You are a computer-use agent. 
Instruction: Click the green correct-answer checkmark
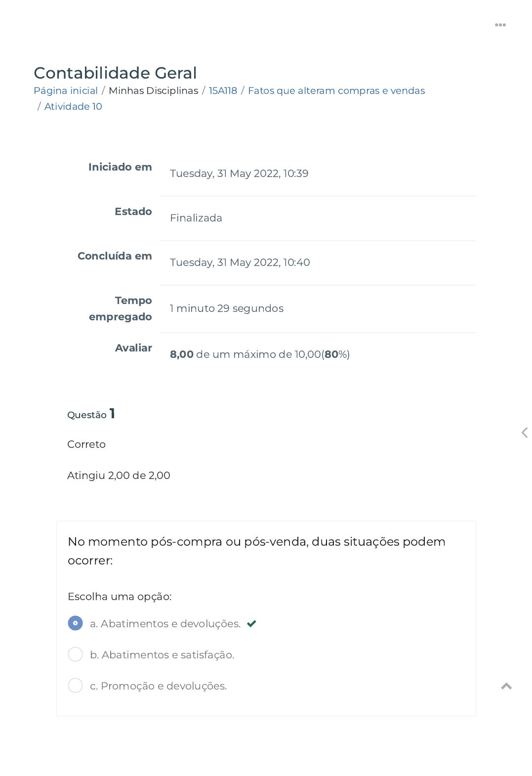(x=251, y=624)
